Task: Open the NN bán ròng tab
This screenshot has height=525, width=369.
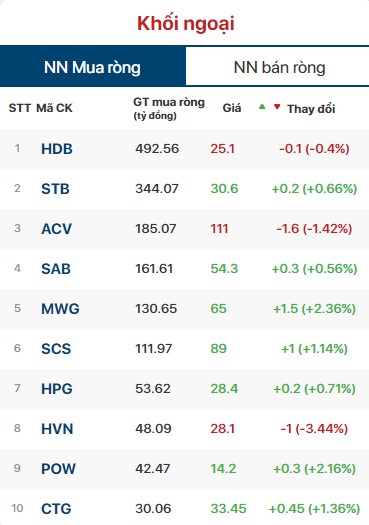Action: [278, 67]
